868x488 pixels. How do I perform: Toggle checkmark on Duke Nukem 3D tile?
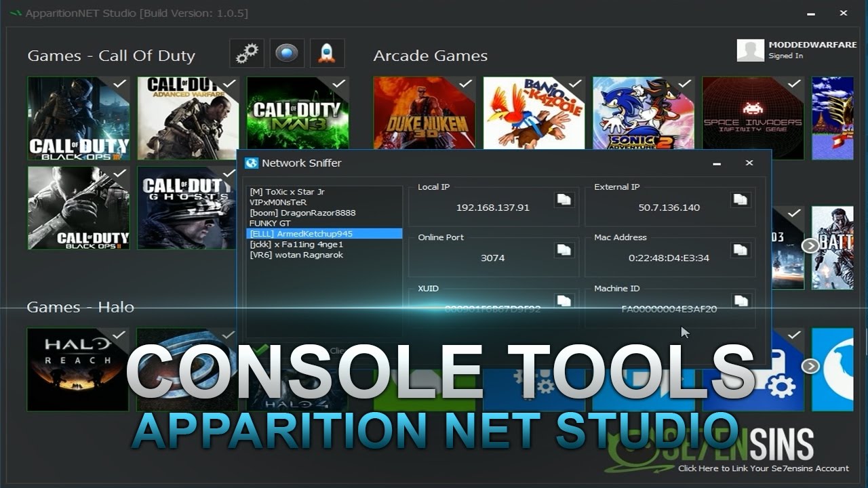466,83
